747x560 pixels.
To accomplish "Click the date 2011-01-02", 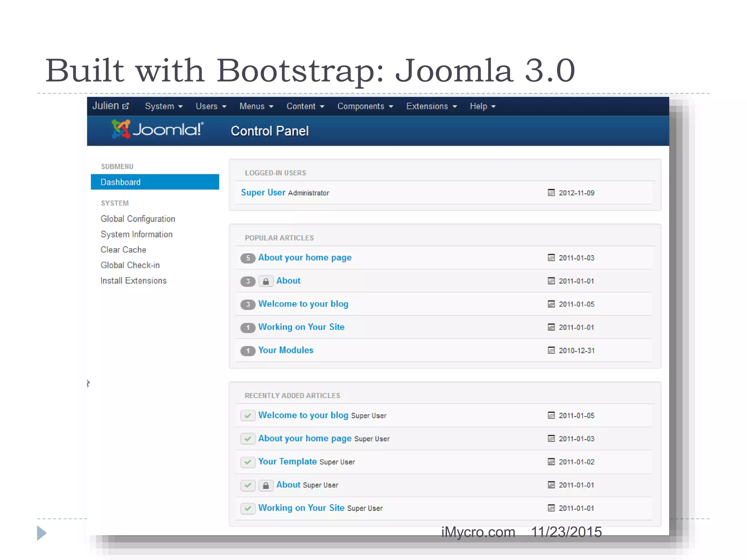I will coord(576,462).
